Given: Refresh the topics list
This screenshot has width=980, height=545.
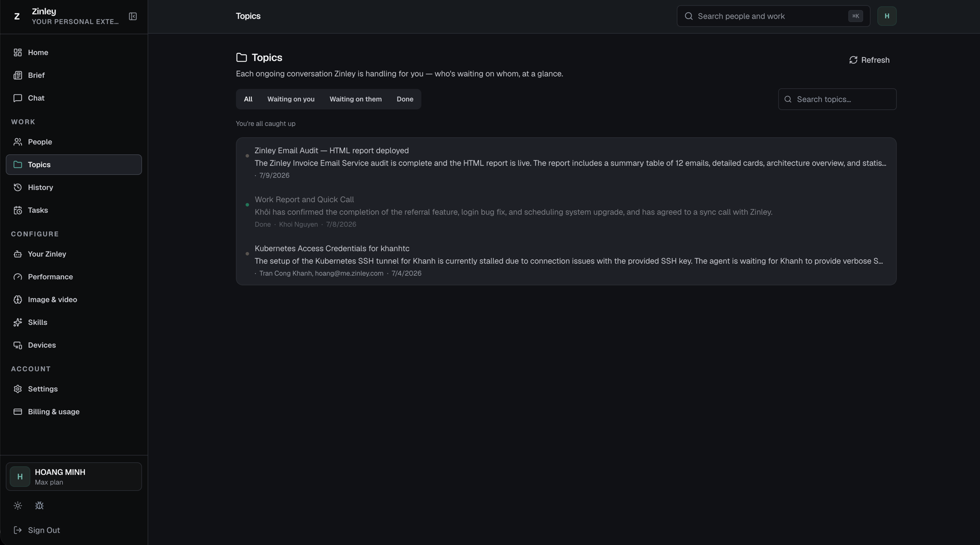Looking at the screenshot, I should [869, 60].
